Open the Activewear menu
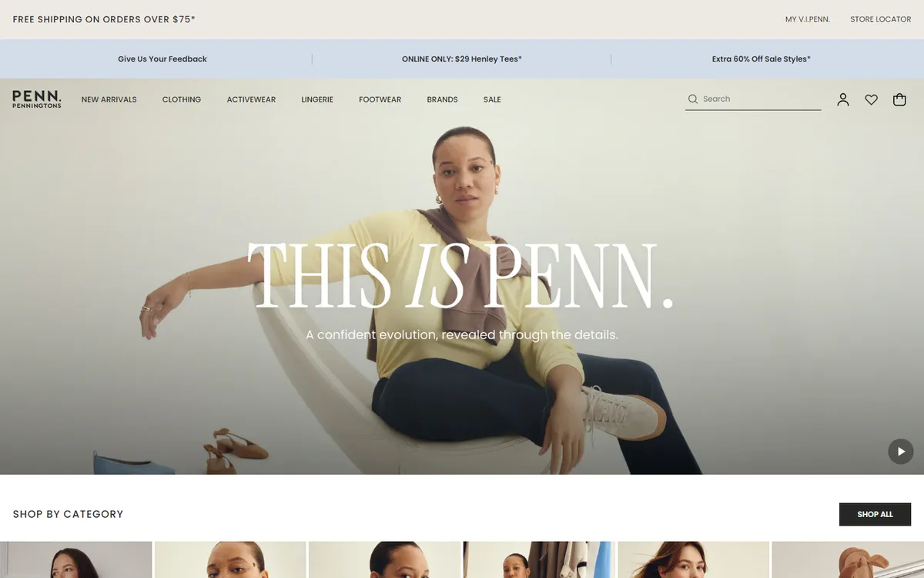 251,99
